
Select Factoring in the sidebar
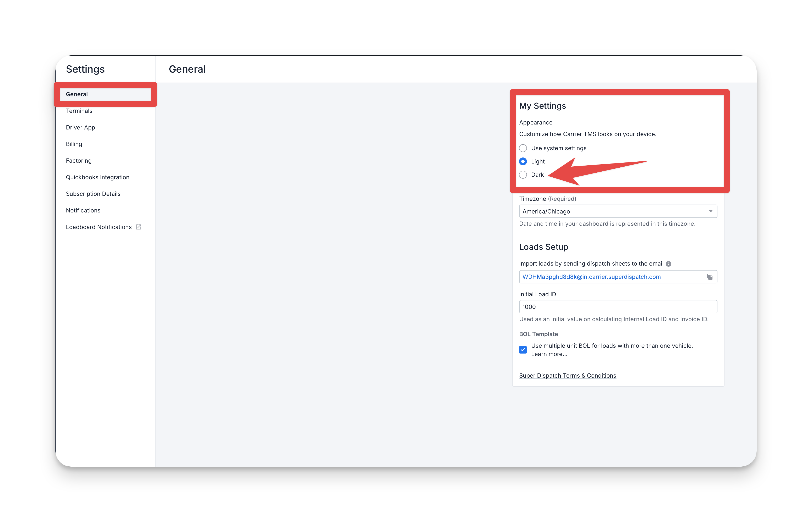point(79,161)
